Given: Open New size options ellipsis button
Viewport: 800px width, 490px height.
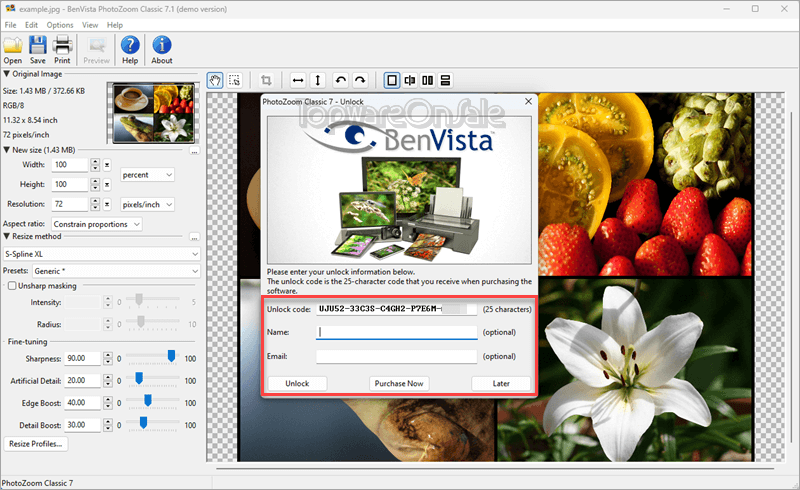Looking at the screenshot, I should click(194, 151).
